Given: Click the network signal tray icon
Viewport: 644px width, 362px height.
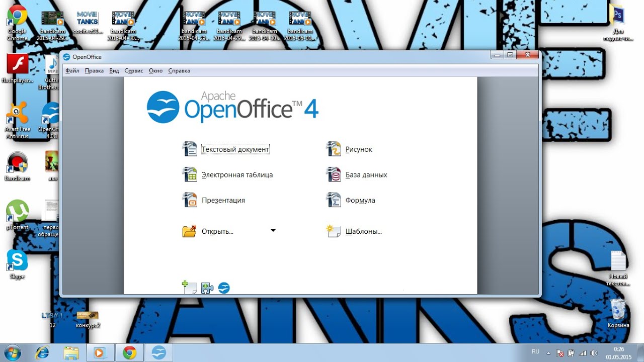Looking at the screenshot, I should coord(583,353).
